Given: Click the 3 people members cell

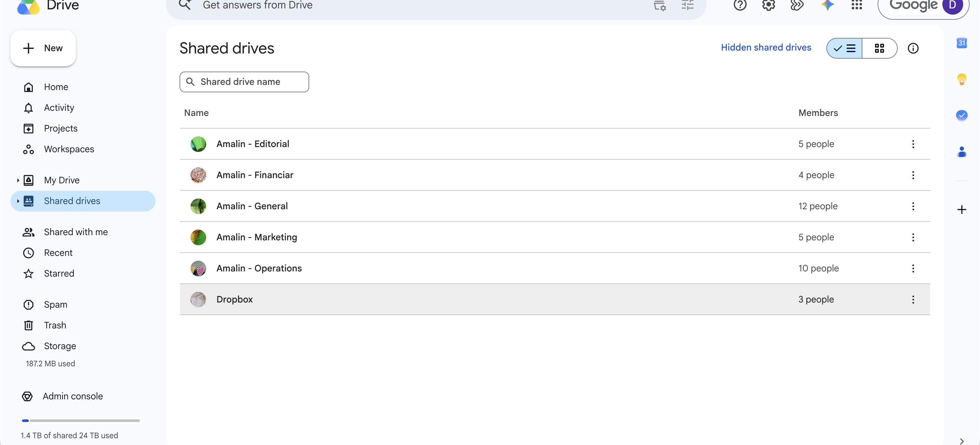Looking at the screenshot, I should [x=816, y=300].
